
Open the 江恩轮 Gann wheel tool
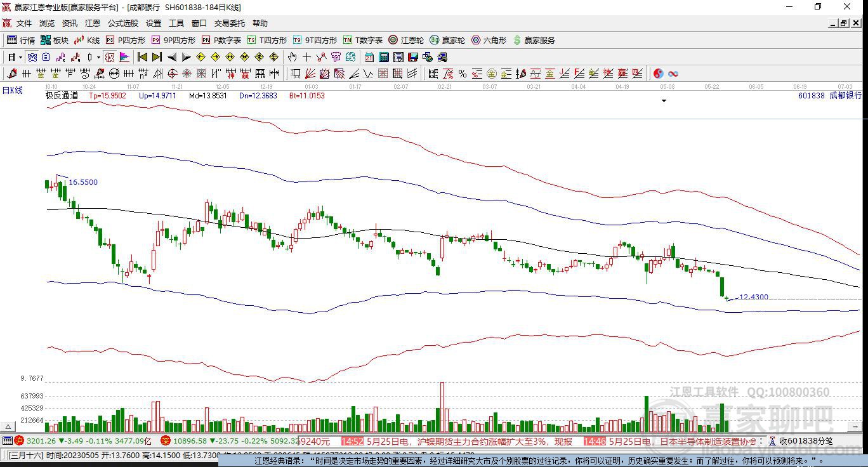point(406,40)
